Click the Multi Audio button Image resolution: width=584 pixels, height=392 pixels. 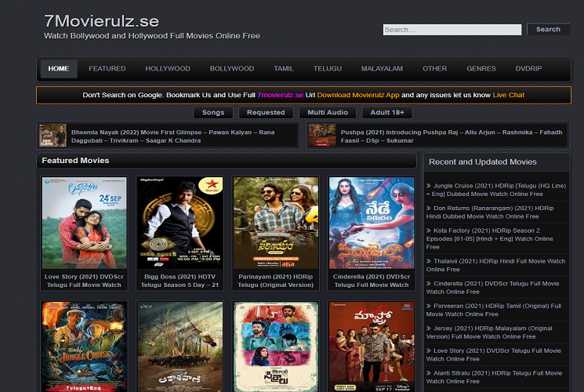coord(328,113)
